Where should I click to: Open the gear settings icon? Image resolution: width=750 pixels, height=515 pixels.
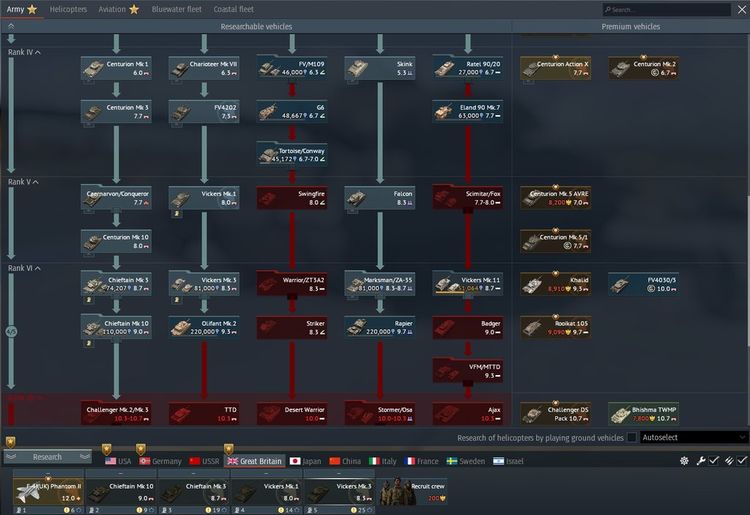[685, 461]
